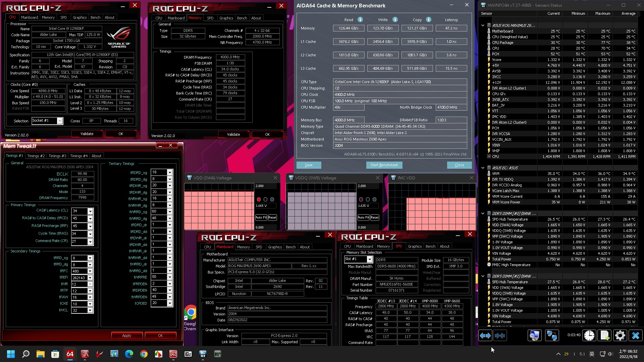
Task: Open HWiNFO gear settings icon
Action: click(x=620, y=336)
